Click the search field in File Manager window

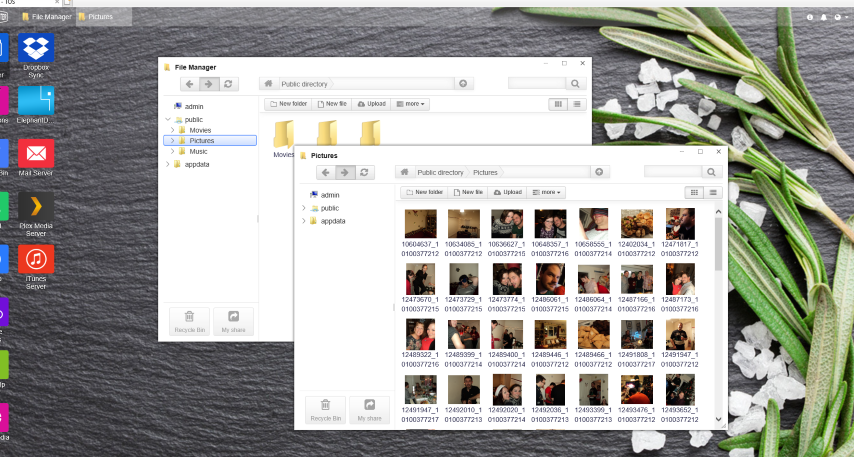pos(537,83)
